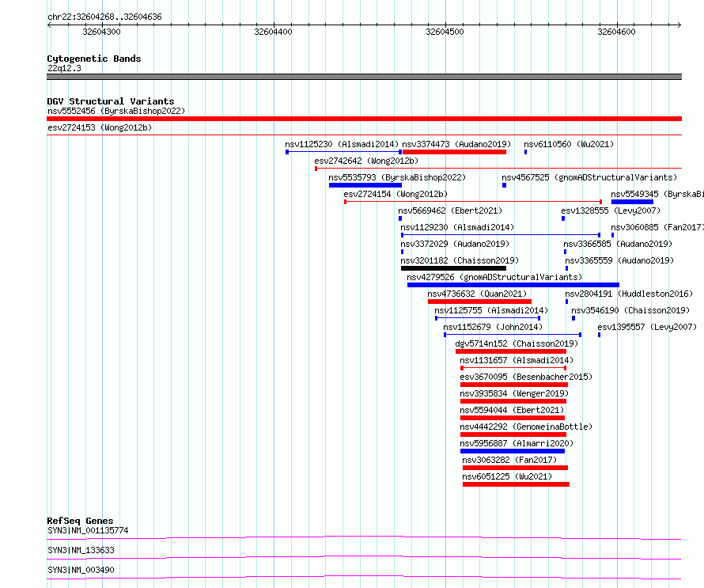Click ruler position 32604400
Screen dimensions: 704x588
coord(273,32)
